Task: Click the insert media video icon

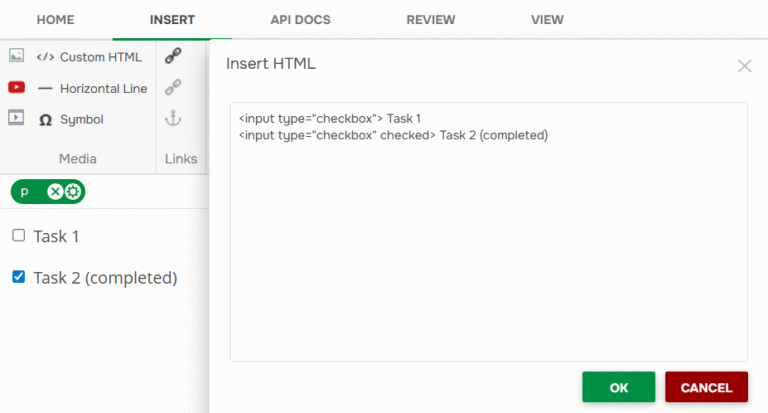Action: pyautogui.click(x=16, y=118)
